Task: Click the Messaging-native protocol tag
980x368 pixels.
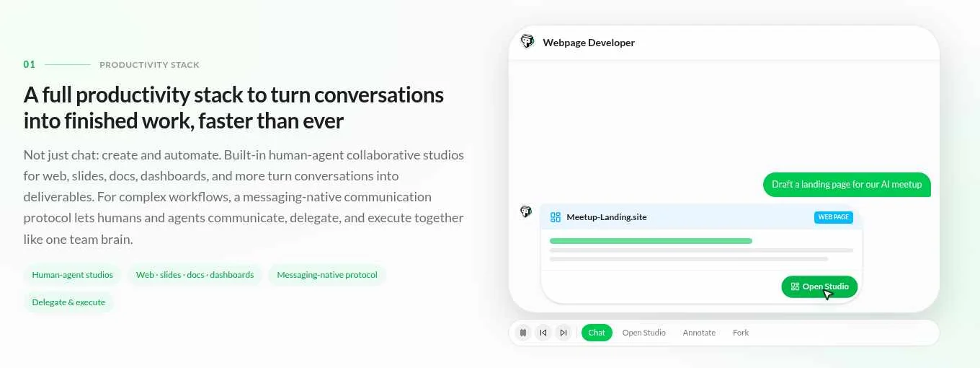Action: (327, 275)
